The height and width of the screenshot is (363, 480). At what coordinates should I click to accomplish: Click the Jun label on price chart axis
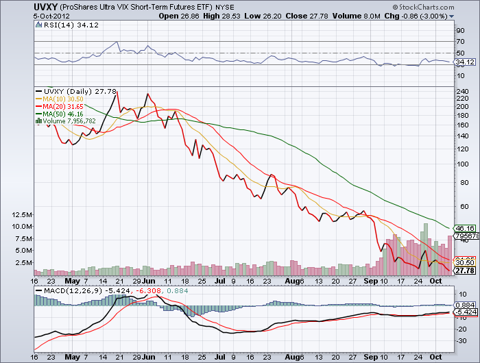148,281
